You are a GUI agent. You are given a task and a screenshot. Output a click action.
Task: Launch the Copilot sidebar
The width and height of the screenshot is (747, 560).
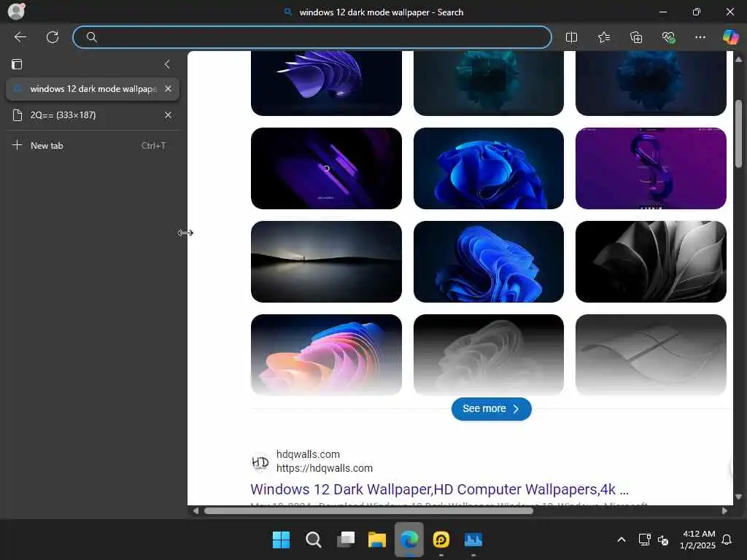click(x=730, y=37)
